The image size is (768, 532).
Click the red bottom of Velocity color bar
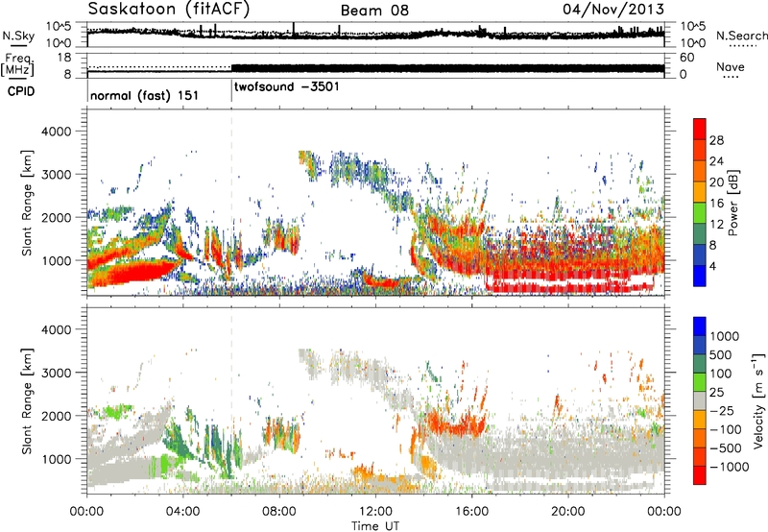[700, 476]
